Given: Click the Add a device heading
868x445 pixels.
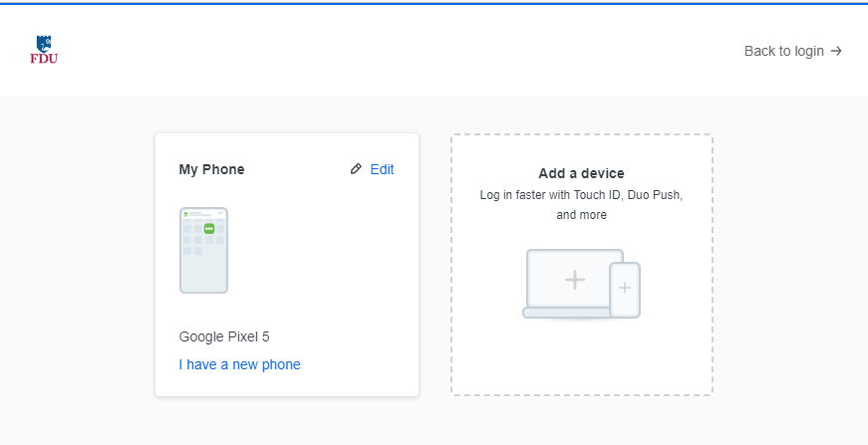Looking at the screenshot, I should click(x=581, y=173).
